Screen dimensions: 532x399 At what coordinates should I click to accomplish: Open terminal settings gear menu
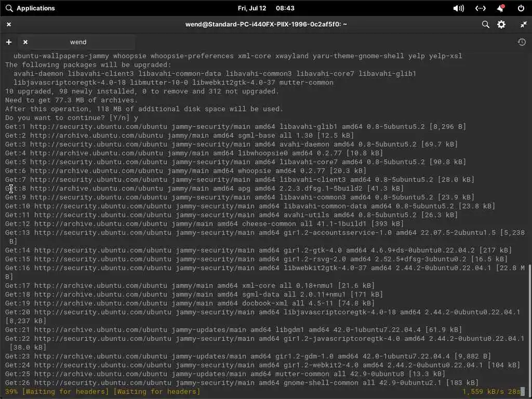tap(501, 24)
